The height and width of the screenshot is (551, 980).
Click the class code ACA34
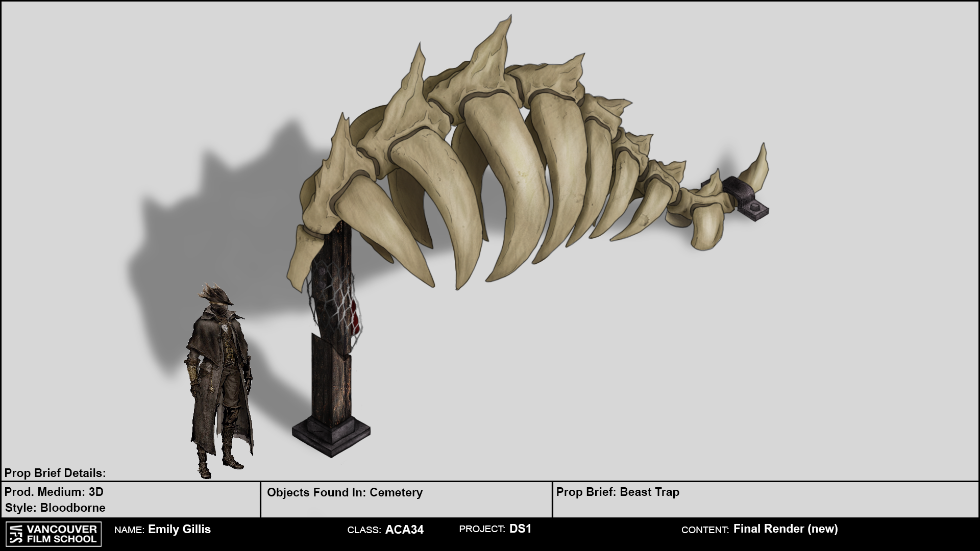tap(404, 530)
